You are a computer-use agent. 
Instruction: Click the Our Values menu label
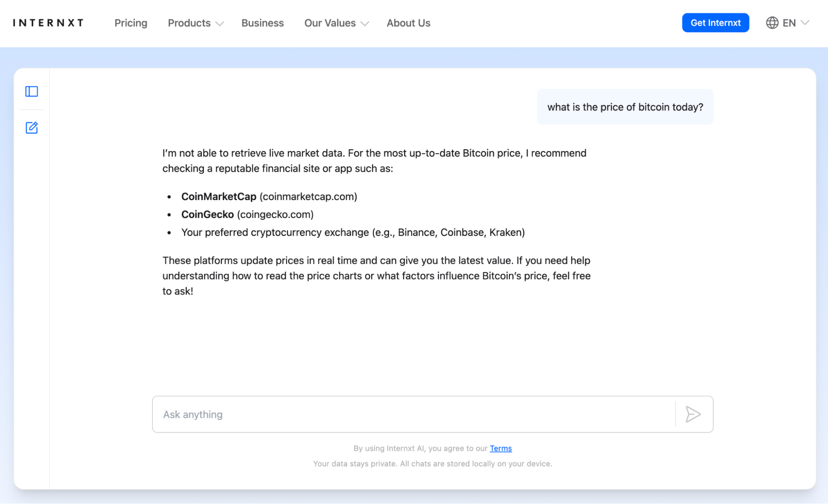pyautogui.click(x=330, y=23)
